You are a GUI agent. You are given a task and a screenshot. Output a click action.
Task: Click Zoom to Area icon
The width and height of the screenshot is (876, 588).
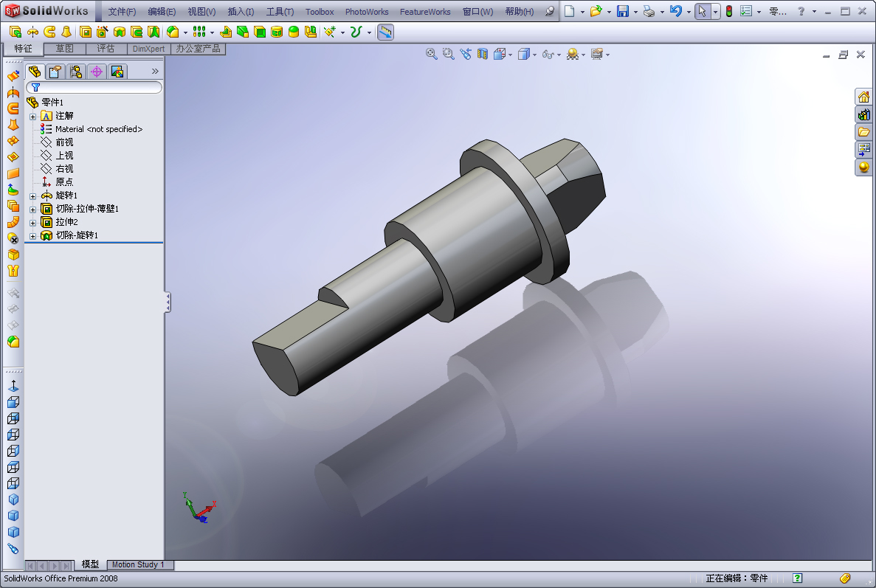[x=448, y=54]
